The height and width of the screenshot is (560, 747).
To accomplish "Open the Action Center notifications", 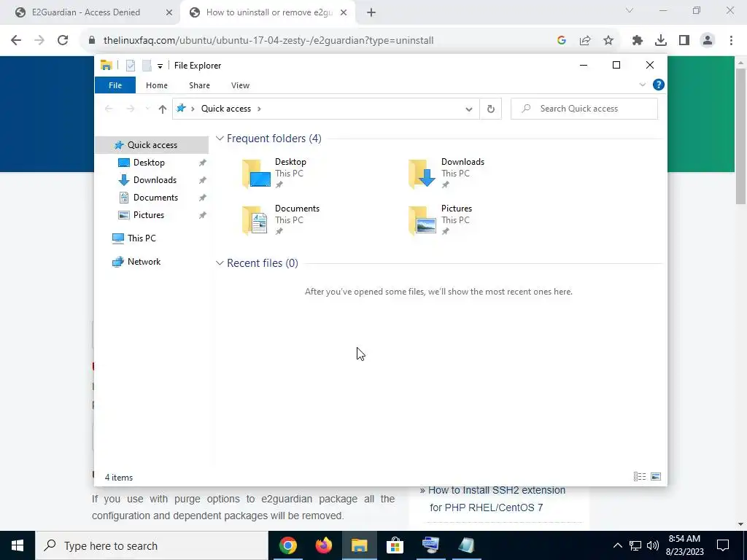I will coord(723,545).
